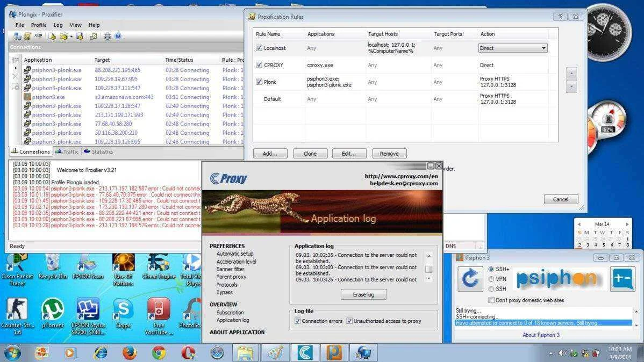Launch Firefox from the taskbar

[130, 352]
